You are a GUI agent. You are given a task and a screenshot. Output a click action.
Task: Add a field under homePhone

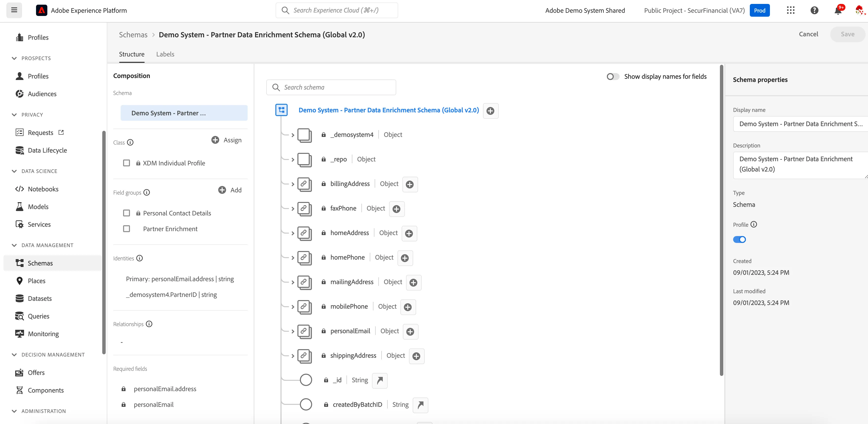[x=405, y=258]
